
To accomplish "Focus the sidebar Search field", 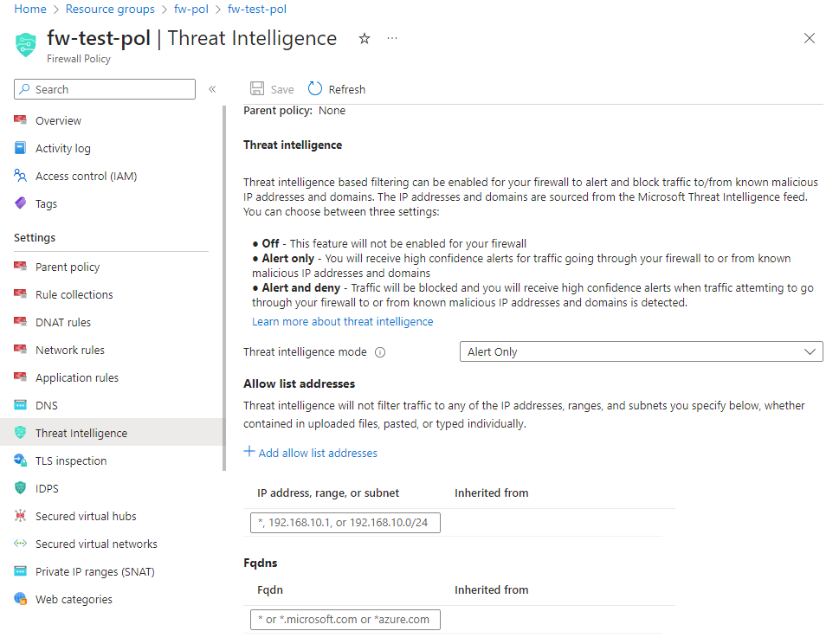I will click(x=105, y=89).
